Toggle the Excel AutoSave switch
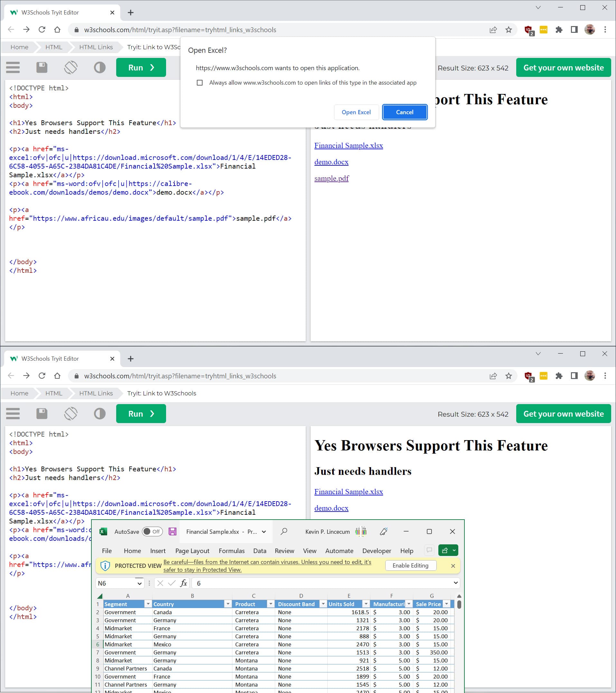The width and height of the screenshot is (616, 693). [x=152, y=531]
